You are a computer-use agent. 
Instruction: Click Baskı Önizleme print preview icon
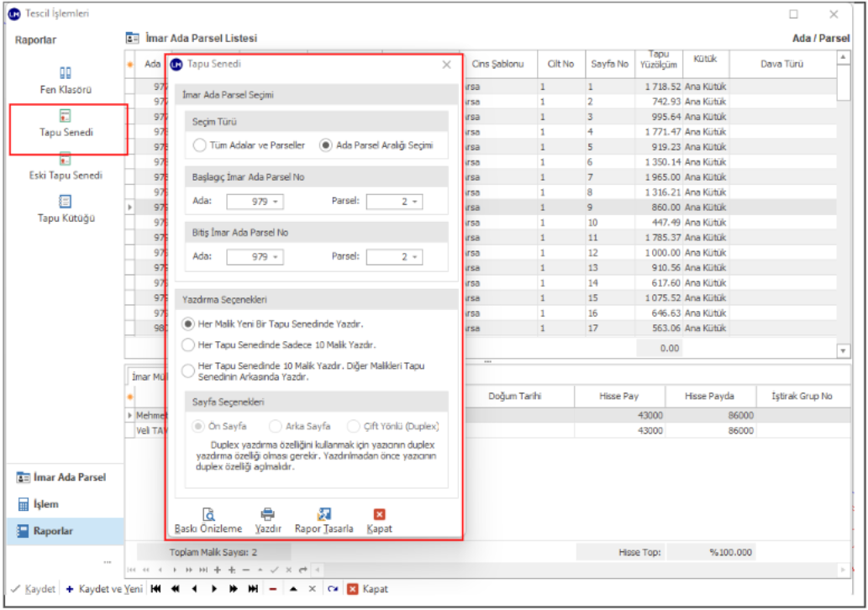point(208,514)
